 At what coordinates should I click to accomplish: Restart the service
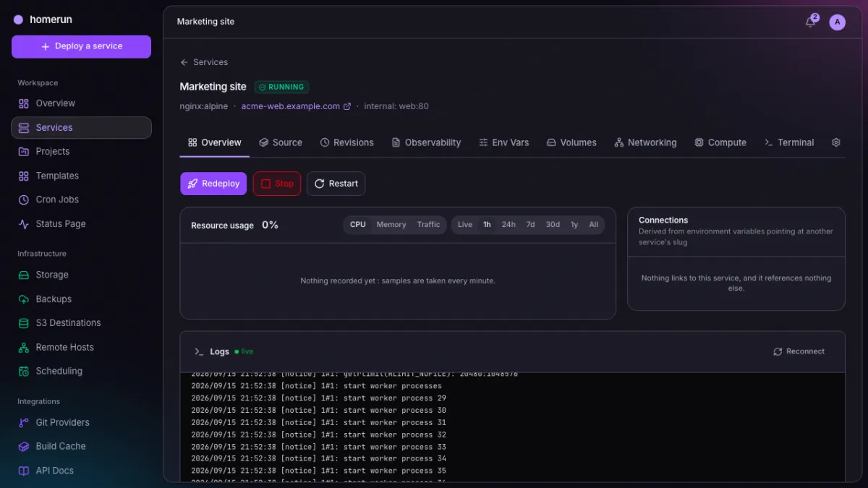(x=336, y=184)
